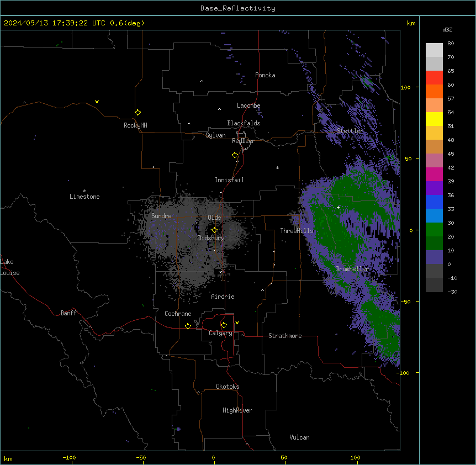Image resolution: width=476 pixels, height=465 pixels.
Task: Click the Lake Louise label
Action: pyautogui.click(x=10, y=267)
